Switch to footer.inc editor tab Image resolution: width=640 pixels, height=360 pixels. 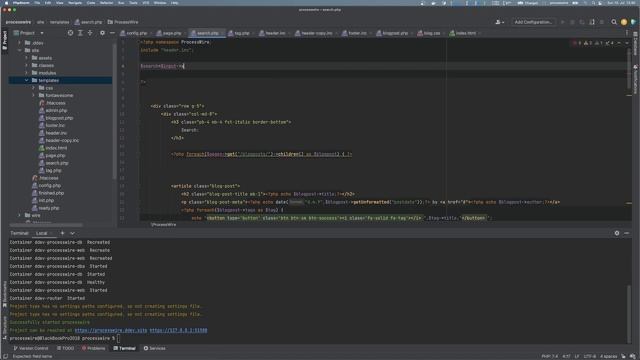click(357, 33)
